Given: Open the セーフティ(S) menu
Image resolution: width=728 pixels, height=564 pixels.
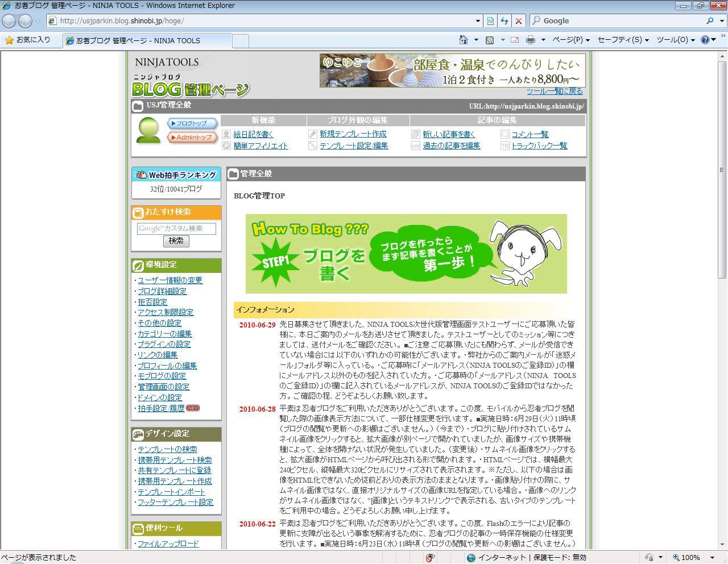Looking at the screenshot, I should tap(623, 40).
